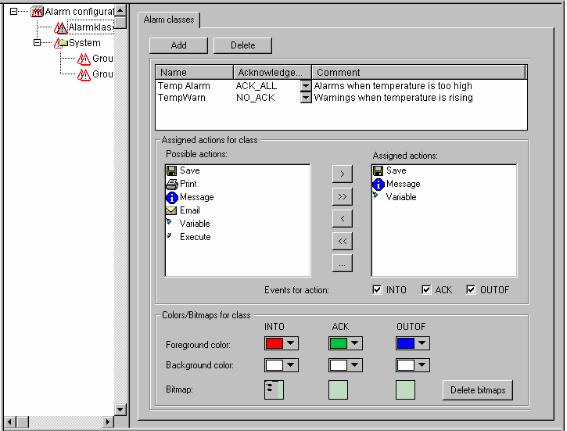Image resolution: width=567 pixels, height=431 pixels.
Task: Open ACK foreground color dropdown
Action: click(354, 343)
